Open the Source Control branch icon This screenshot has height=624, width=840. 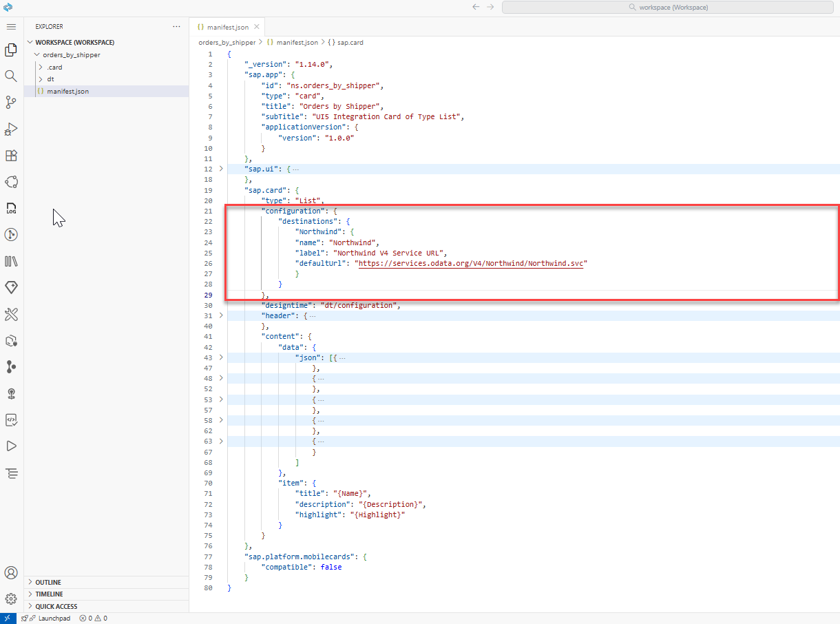pyautogui.click(x=11, y=103)
